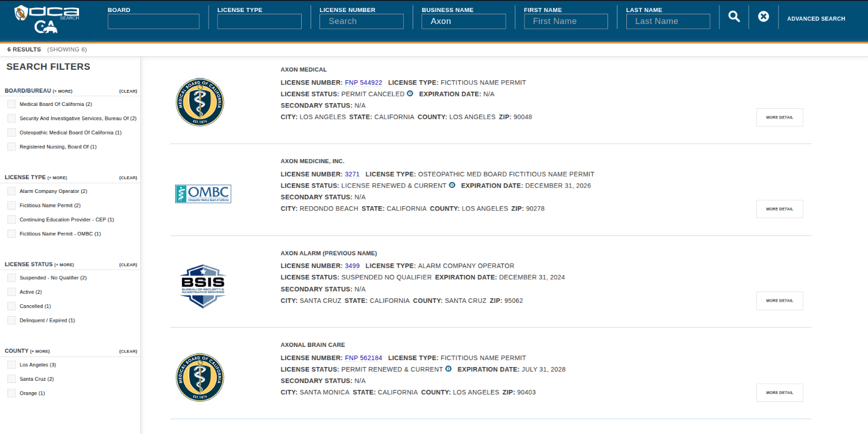Open license number FNP 562184
The image size is (868, 434).
(x=364, y=358)
